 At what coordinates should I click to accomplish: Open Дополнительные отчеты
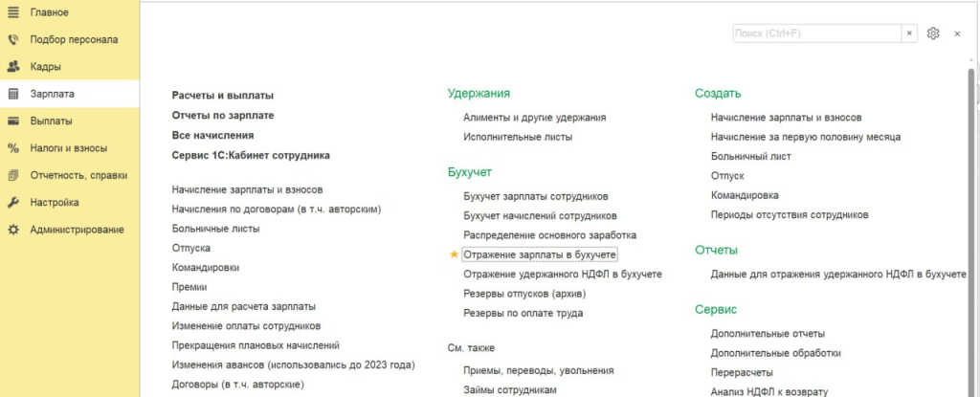tap(768, 334)
